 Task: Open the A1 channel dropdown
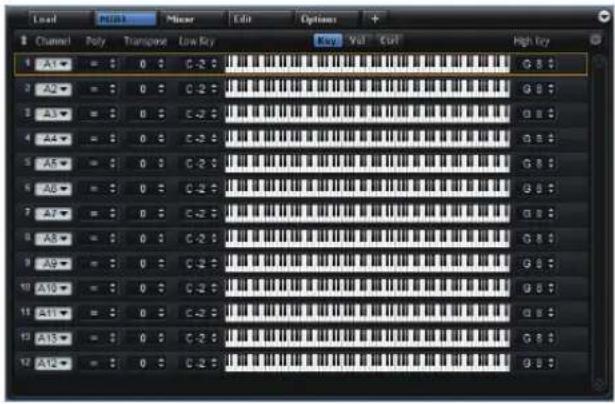[53, 64]
